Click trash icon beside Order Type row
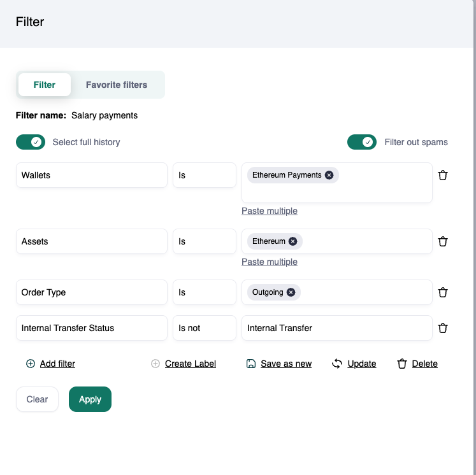This screenshot has width=476, height=475. coord(443,292)
